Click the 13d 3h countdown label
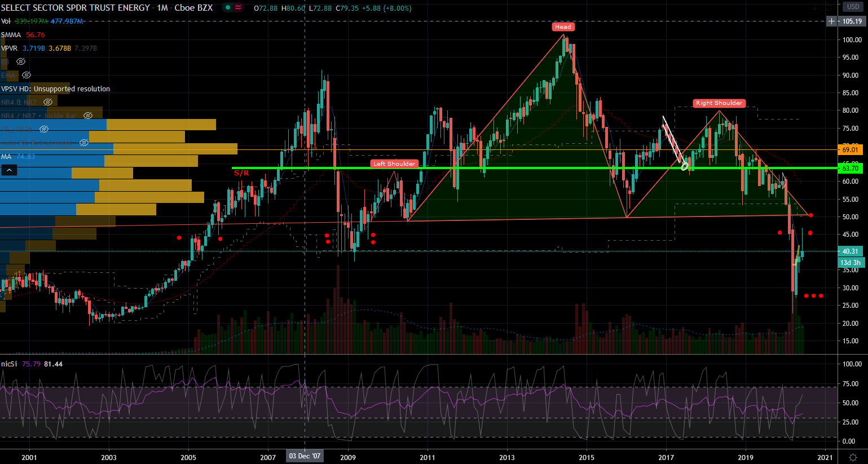Image resolution: width=868 pixels, height=464 pixels. point(851,263)
